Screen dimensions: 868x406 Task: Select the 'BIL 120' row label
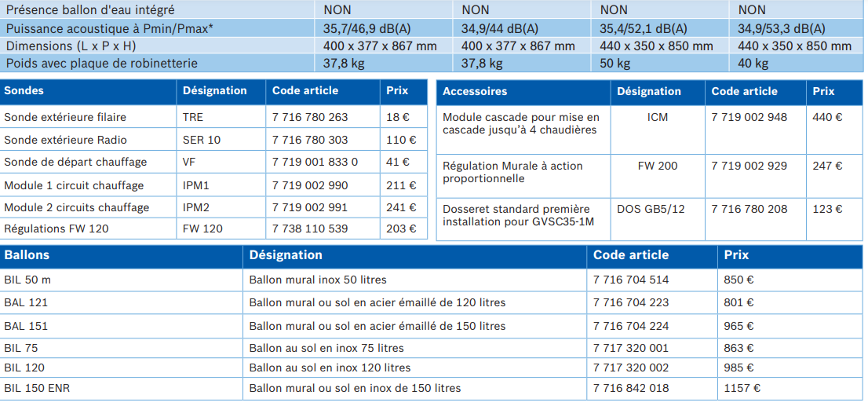24,368
